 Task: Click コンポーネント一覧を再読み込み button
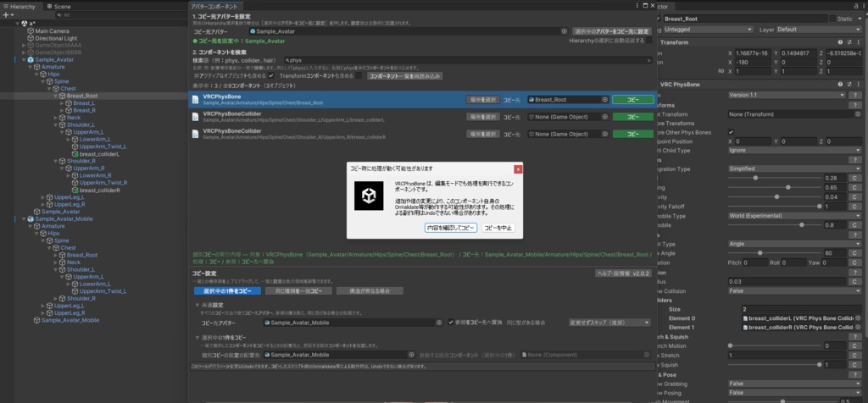coord(404,75)
